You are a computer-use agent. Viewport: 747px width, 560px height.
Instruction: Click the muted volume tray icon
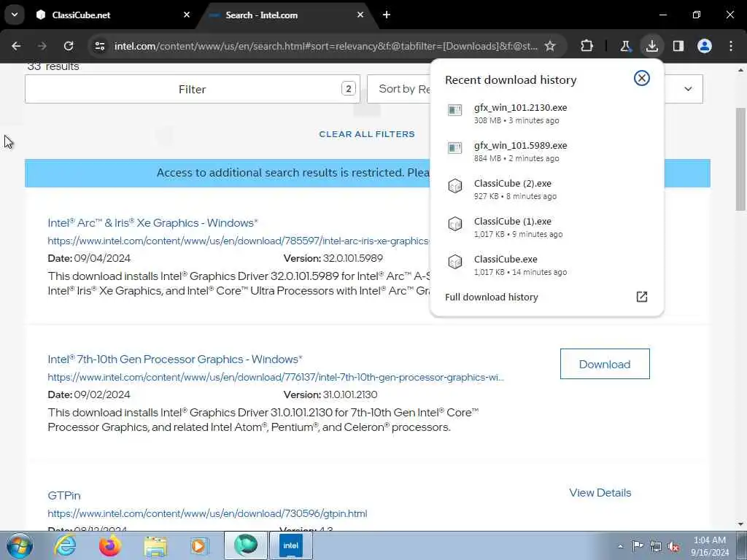[x=673, y=546]
